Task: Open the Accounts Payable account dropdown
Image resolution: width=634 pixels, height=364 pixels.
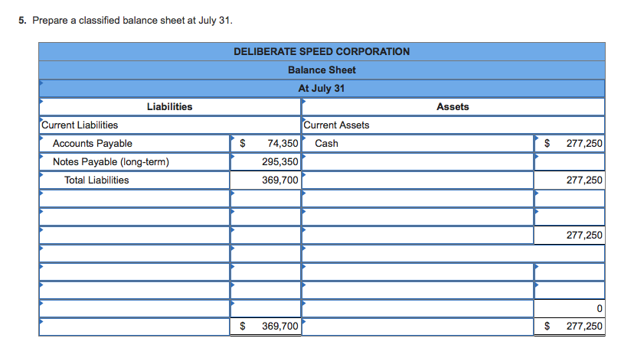Action: [x=135, y=144]
